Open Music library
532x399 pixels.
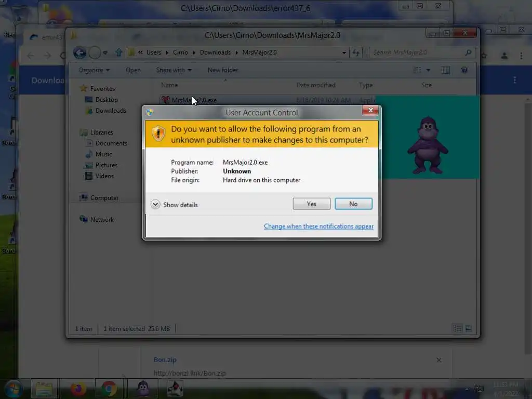point(103,154)
